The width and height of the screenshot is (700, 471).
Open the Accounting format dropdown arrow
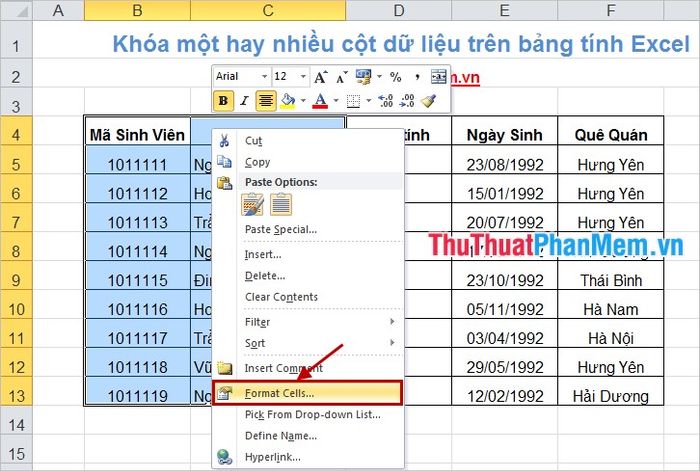[379, 76]
